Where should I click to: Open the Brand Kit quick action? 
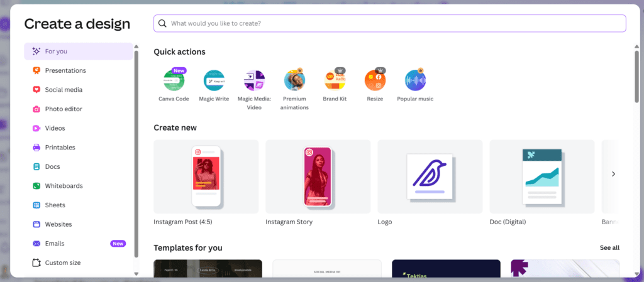[x=335, y=80]
